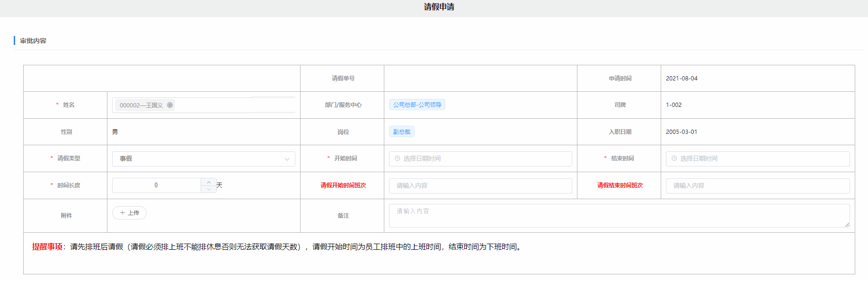Screen dimensions: 868x281
Task: Click the 请假开始时间班次 input field
Action: (x=480, y=186)
